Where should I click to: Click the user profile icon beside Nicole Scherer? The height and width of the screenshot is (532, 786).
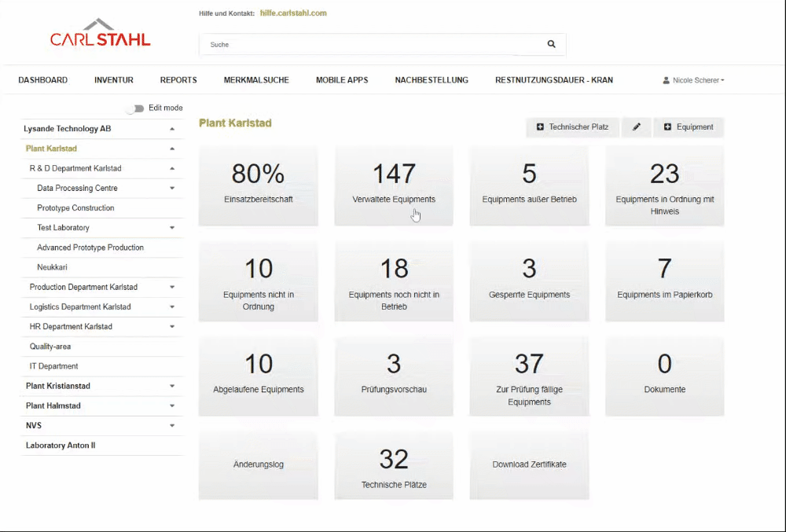pos(667,80)
